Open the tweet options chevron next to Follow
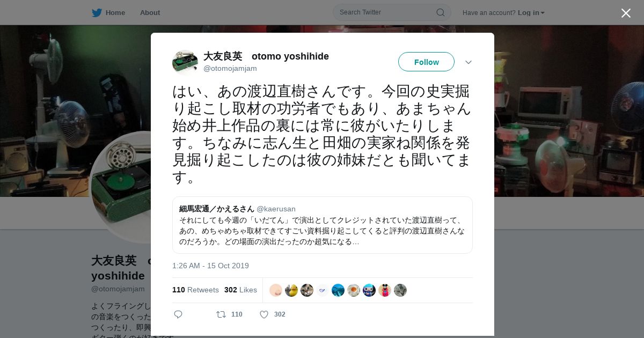The height and width of the screenshot is (338, 644). [469, 62]
